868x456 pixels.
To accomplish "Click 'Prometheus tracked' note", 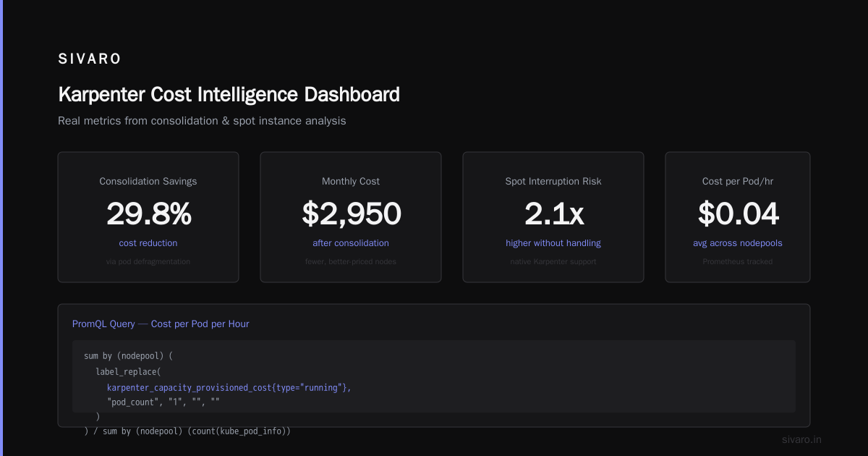I will (x=738, y=261).
